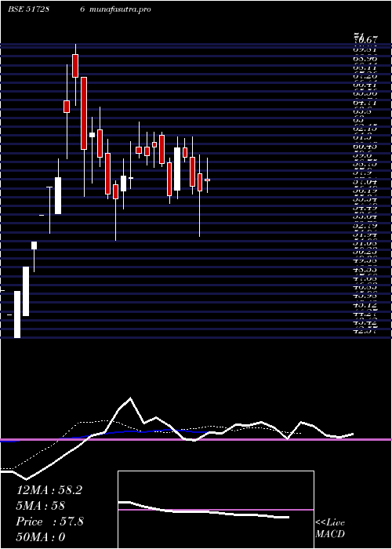The height and width of the screenshot is (549, 392).
Task: Click the Live MACD inset chart box
Action: tap(216, 510)
